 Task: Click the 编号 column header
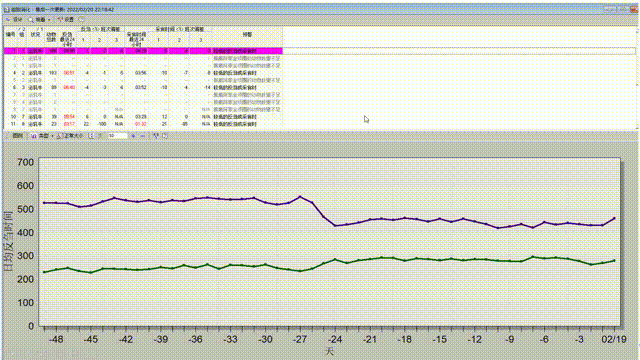[x=11, y=35]
